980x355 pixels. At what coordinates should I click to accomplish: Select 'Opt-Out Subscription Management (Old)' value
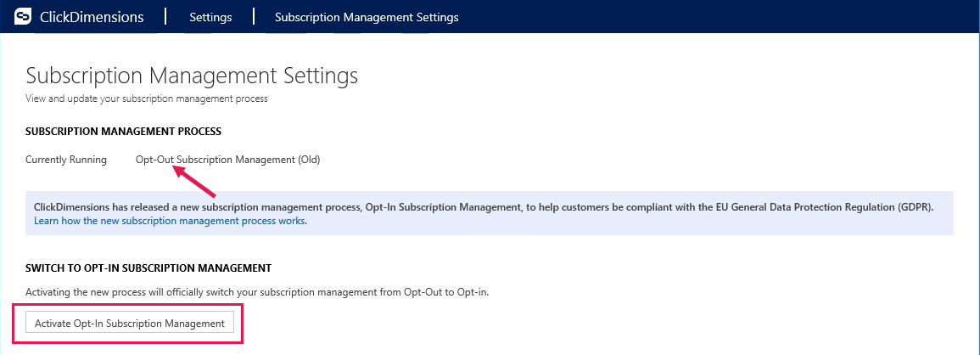click(227, 160)
